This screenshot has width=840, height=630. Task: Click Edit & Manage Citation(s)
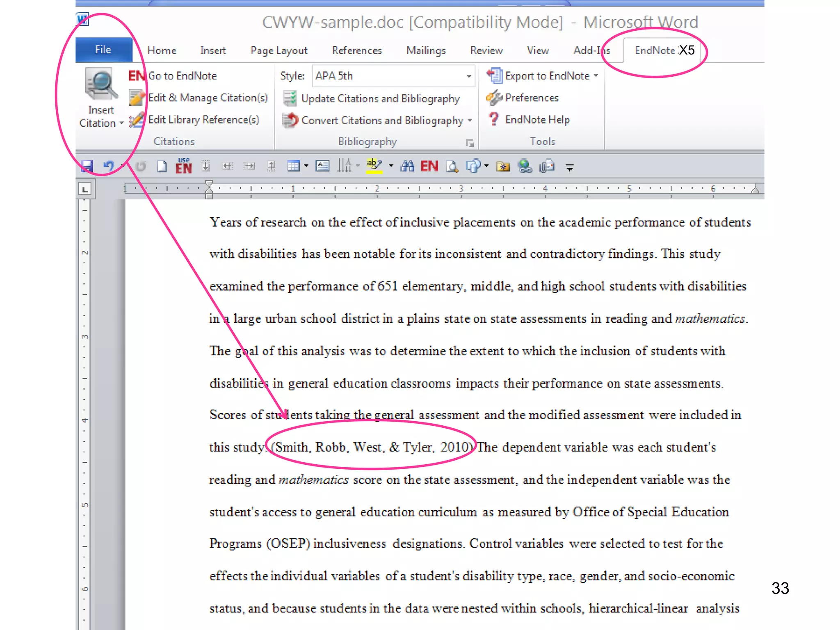coord(208,98)
